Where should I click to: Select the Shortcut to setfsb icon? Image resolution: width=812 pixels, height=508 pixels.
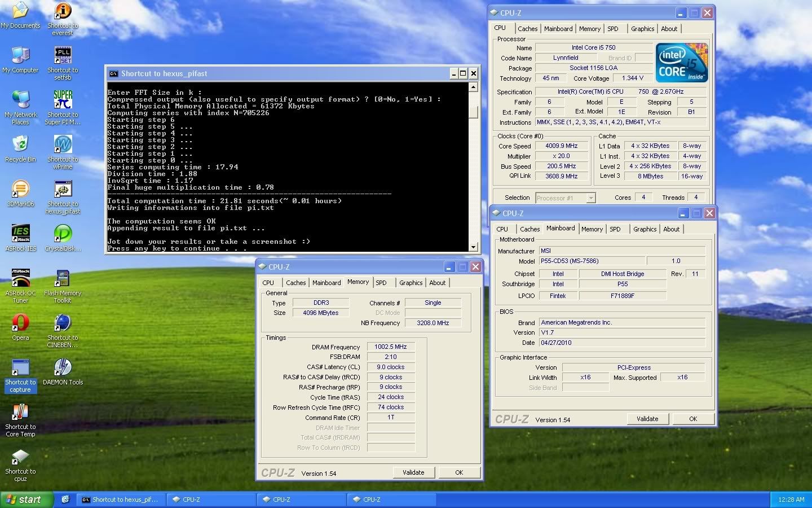click(x=63, y=55)
